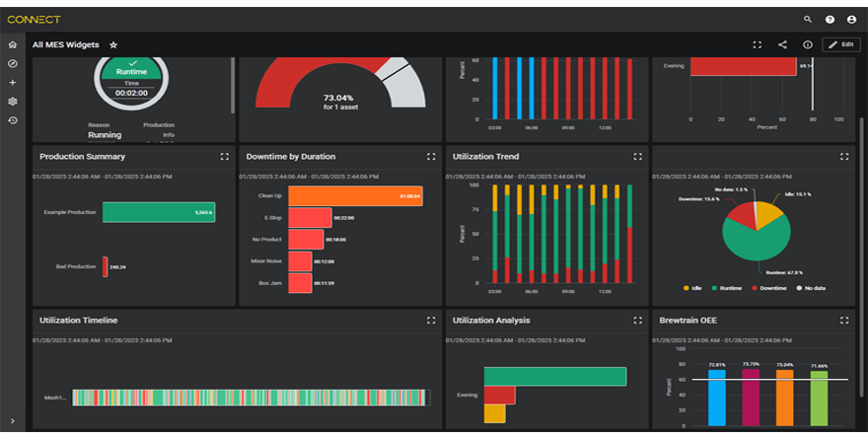Image resolution: width=868 pixels, height=438 pixels.
Task: Expand the sidebar with bottom chevron
Action: 12,421
